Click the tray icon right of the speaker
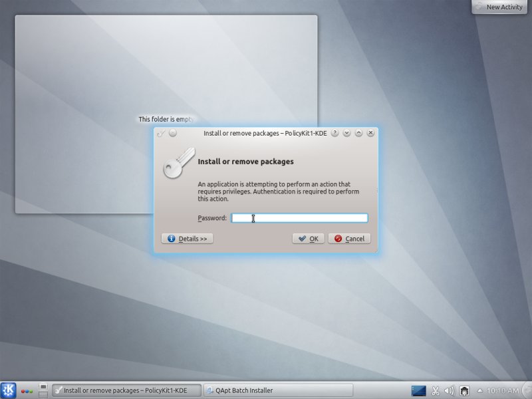The width and height of the screenshot is (532, 399). (x=464, y=391)
